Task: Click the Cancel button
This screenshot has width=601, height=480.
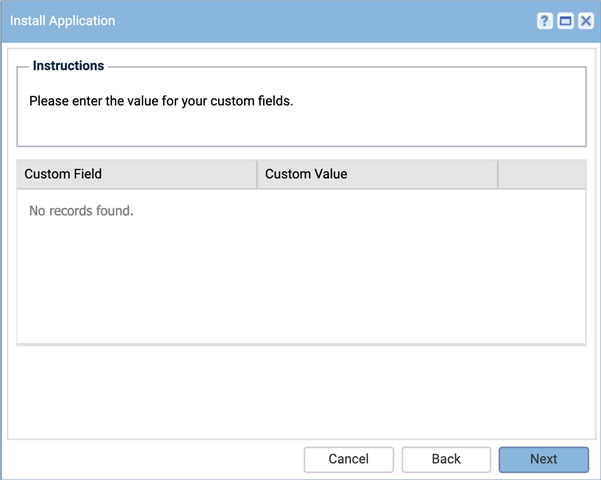Action: [348, 459]
